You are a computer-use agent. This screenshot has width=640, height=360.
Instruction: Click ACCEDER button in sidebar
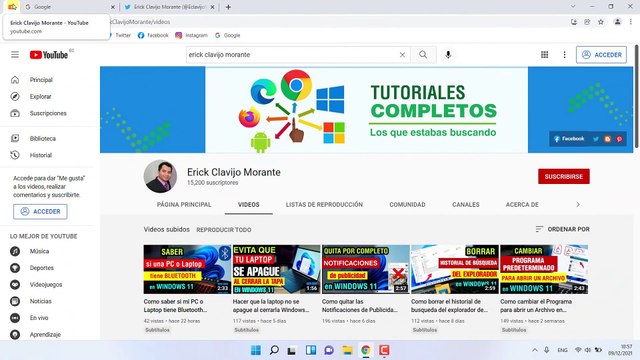point(40,211)
